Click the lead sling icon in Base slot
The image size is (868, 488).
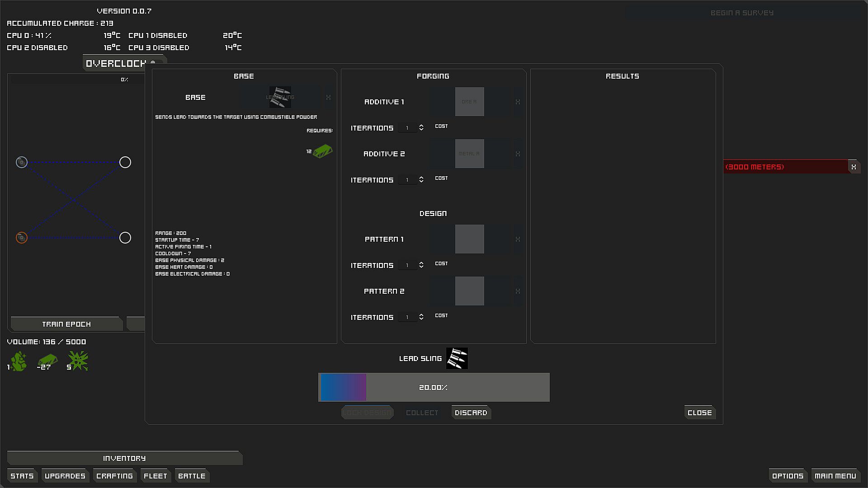tap(280, 97)
